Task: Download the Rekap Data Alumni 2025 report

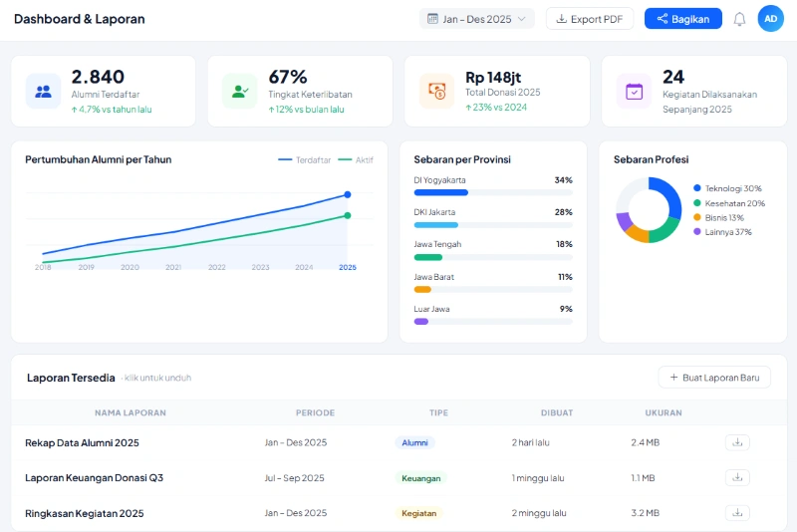Action: pyautogui.click(x=737, y=442)
